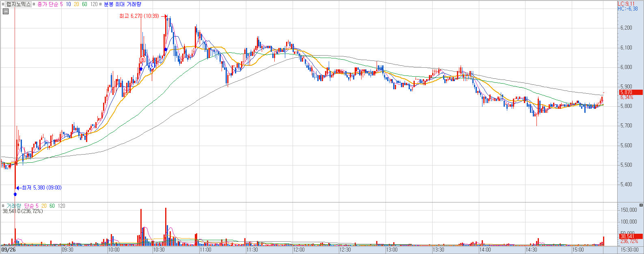Click the red 5,870 current price tag
Screen dimensions: 644x254
[630, 93]
